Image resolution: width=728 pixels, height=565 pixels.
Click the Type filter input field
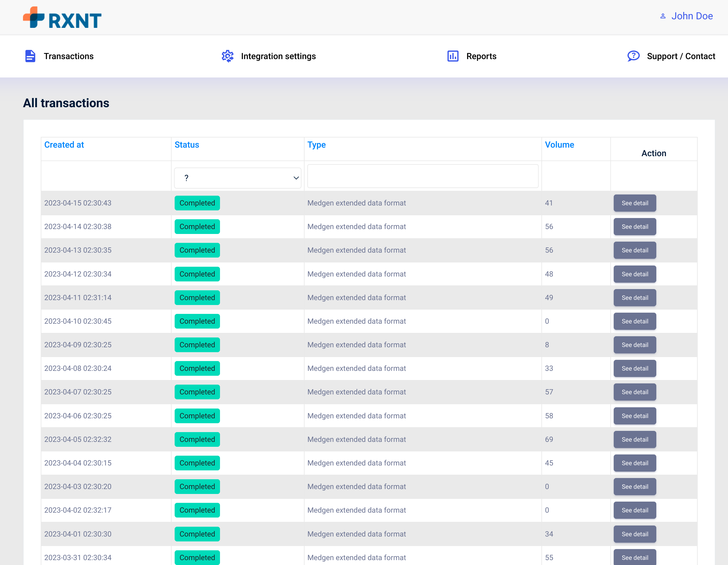[x=423, y=176]
